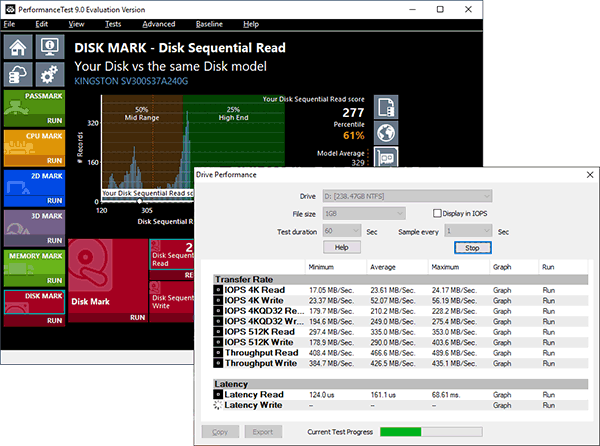The height and width of the screenshot is (446, 600).
Task: Click the chart slider handle under the histogram
Action: [140, 201]
